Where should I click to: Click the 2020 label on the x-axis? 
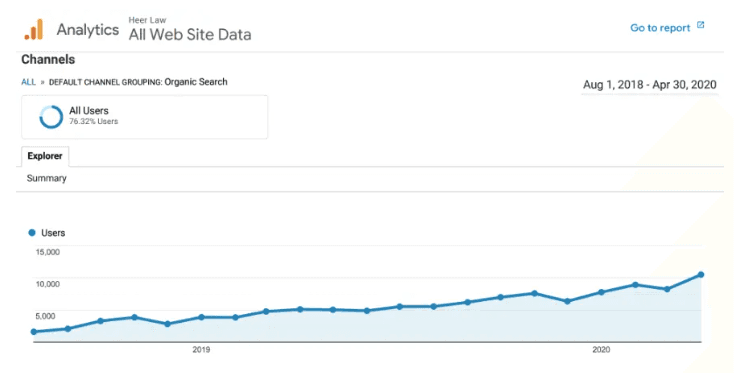601,350
